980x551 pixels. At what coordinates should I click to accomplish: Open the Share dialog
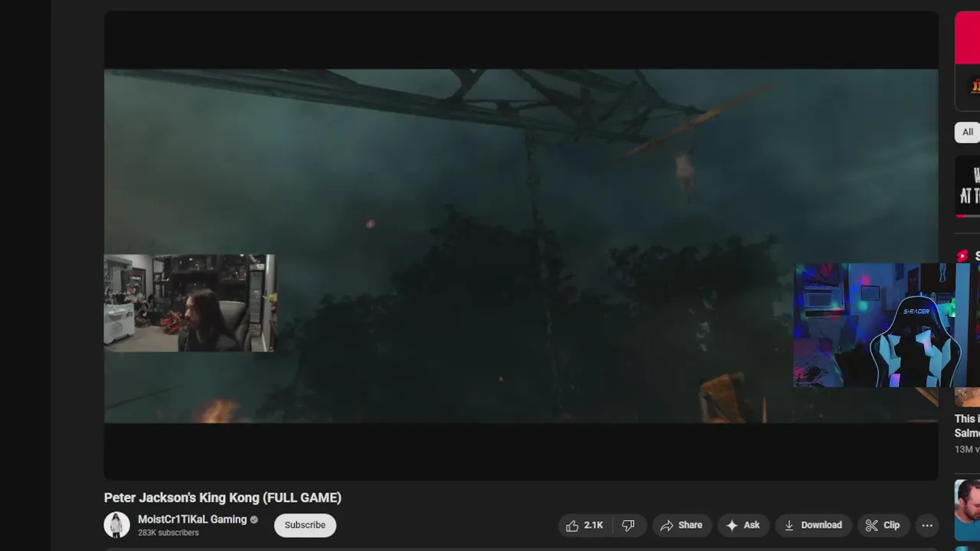pos(681,525)
